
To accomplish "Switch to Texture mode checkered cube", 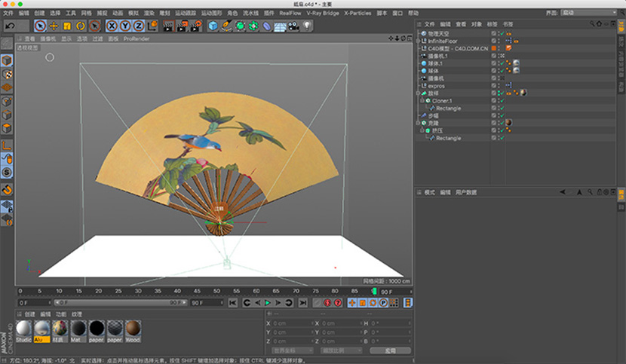I will pos(7,75).
